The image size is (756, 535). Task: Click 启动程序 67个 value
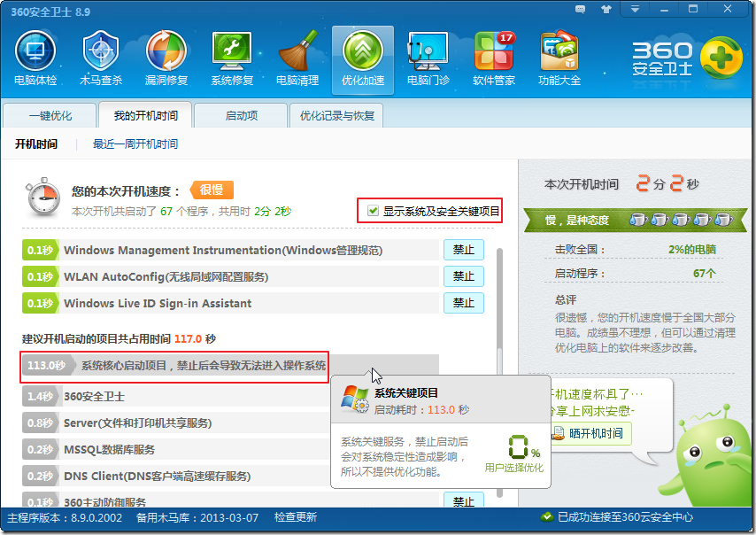(705, 274)
